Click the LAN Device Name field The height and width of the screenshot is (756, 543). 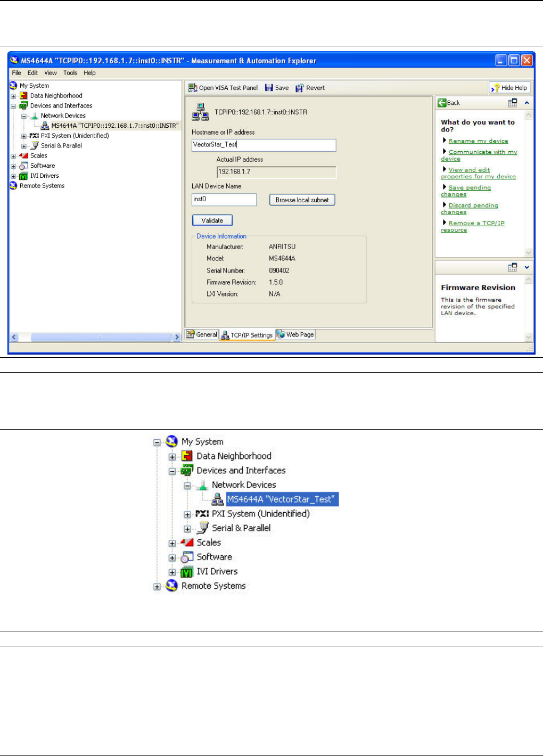click(224, 199)
